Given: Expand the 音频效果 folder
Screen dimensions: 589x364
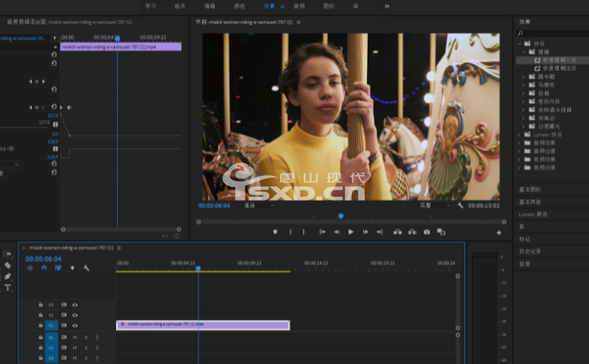Looking at the screenshot, I should click(x=519, y=143).
